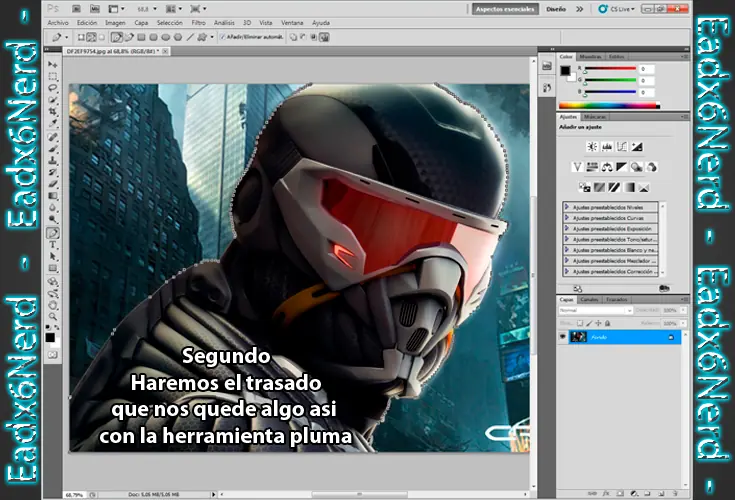Open CS Live

[x=617, y=9]
